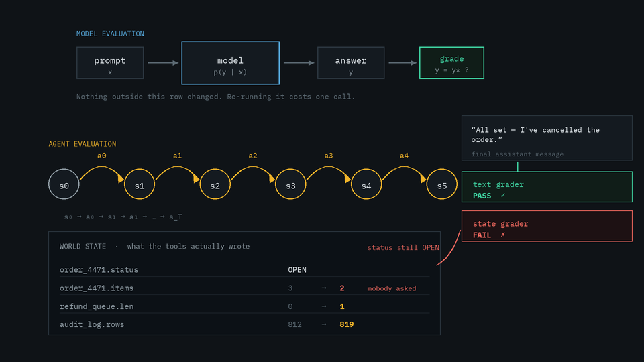Click 'Nothing outside this row changed' caption

tap(215, 97)
